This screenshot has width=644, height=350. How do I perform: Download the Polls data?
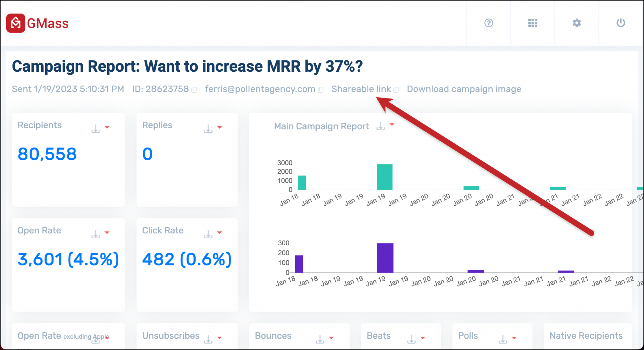(x=502, y=340)
